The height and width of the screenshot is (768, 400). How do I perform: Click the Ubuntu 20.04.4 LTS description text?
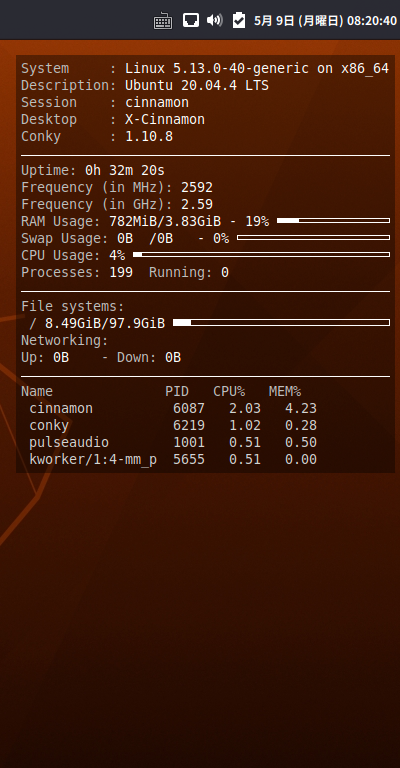197,86
